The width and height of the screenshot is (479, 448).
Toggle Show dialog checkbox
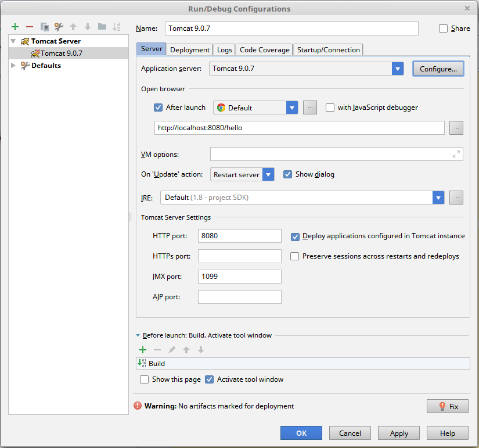point(287,174)
